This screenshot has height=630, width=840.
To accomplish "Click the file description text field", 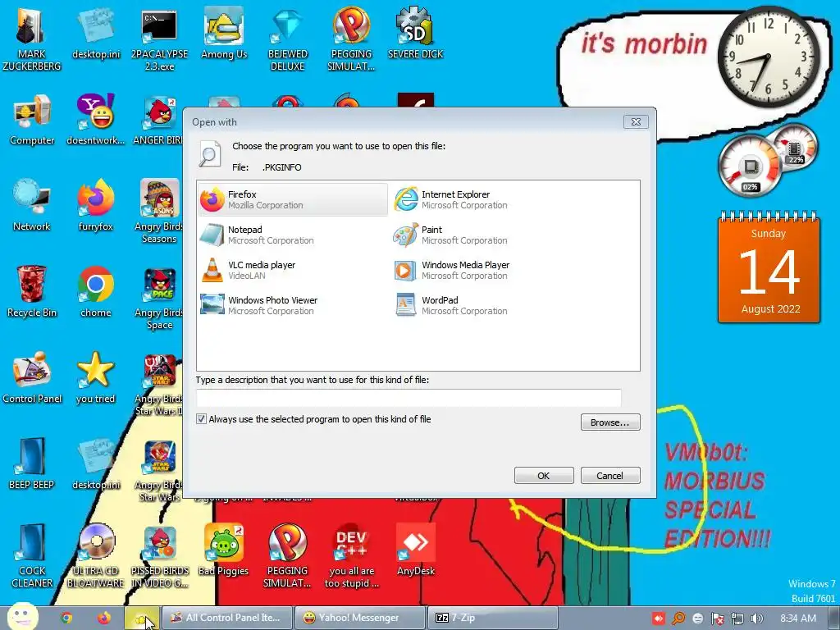I will [409, 398].
